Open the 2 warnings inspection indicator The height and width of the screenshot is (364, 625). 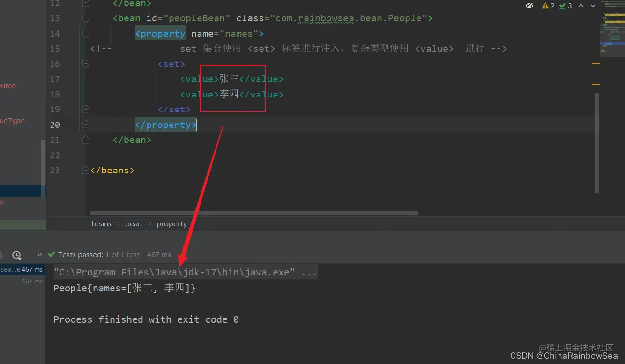pos(548,6)
